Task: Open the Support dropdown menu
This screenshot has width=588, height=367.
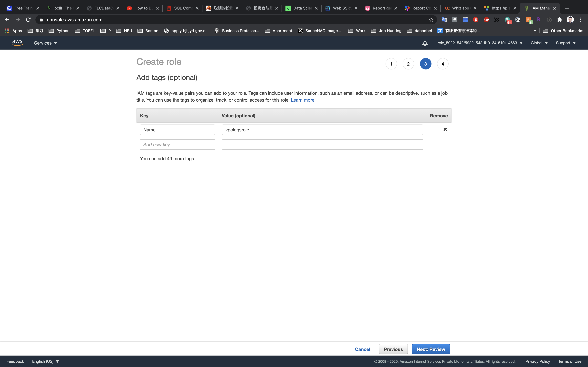Action: pos(566,43)
